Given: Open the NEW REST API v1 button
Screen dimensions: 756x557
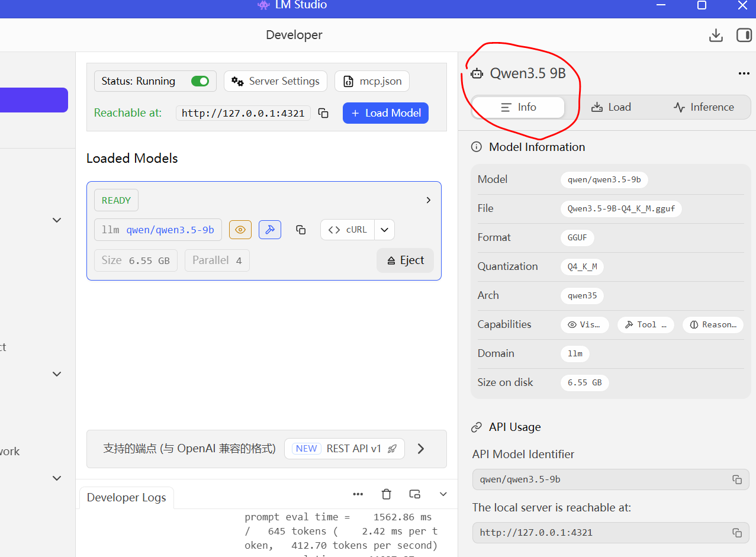Looking at the screenshot, I should click(345, 449).
